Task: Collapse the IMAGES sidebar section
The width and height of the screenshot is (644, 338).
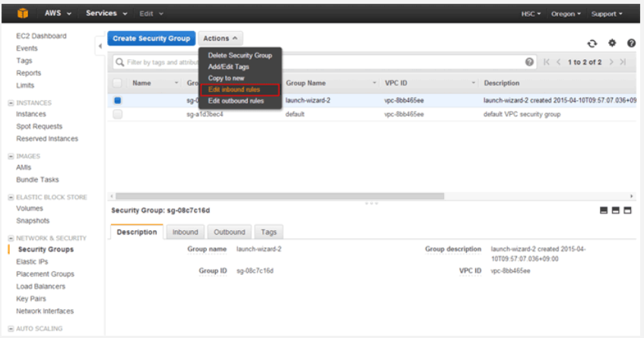Action: coord(11,156)
